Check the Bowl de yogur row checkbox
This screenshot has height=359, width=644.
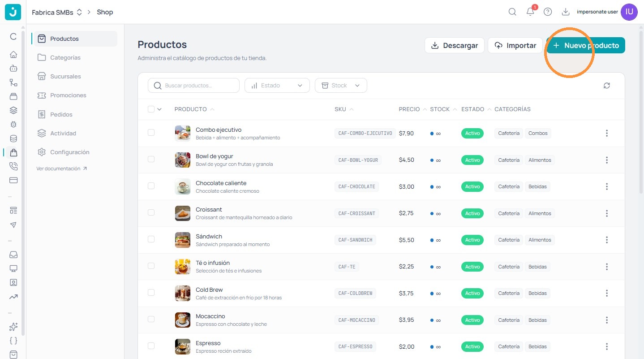click(x=151, y=159)
